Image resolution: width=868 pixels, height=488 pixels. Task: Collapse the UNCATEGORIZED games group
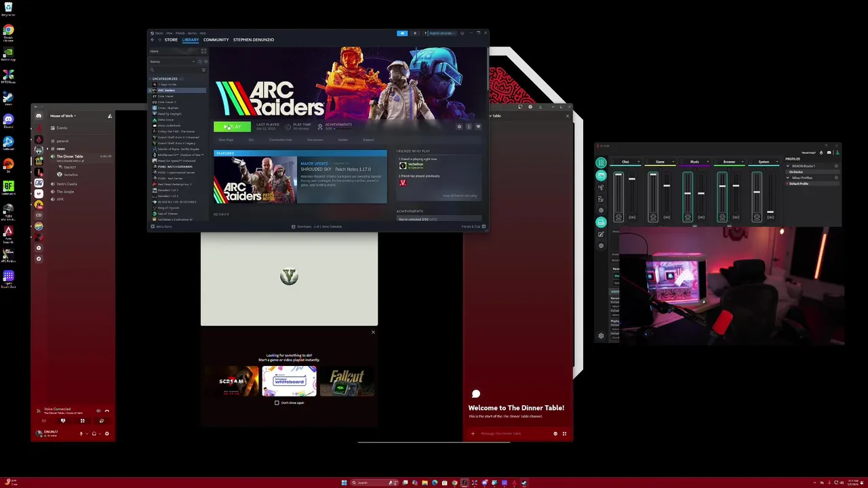(151, 79)
